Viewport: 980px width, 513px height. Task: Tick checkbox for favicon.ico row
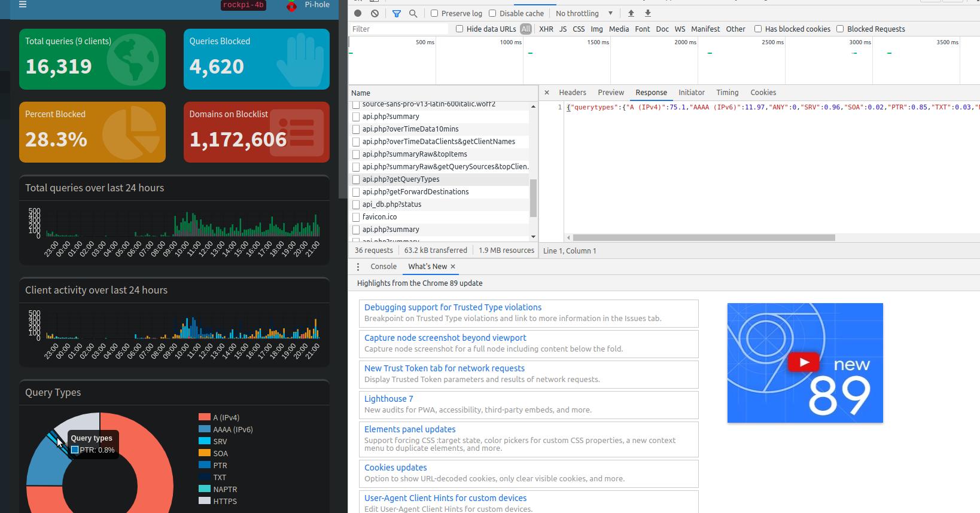pyautogui.click(x=356, y=217)
